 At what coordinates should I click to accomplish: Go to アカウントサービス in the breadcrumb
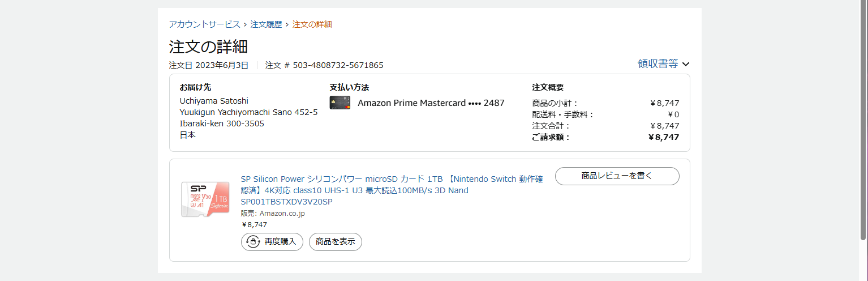[204, 24]
